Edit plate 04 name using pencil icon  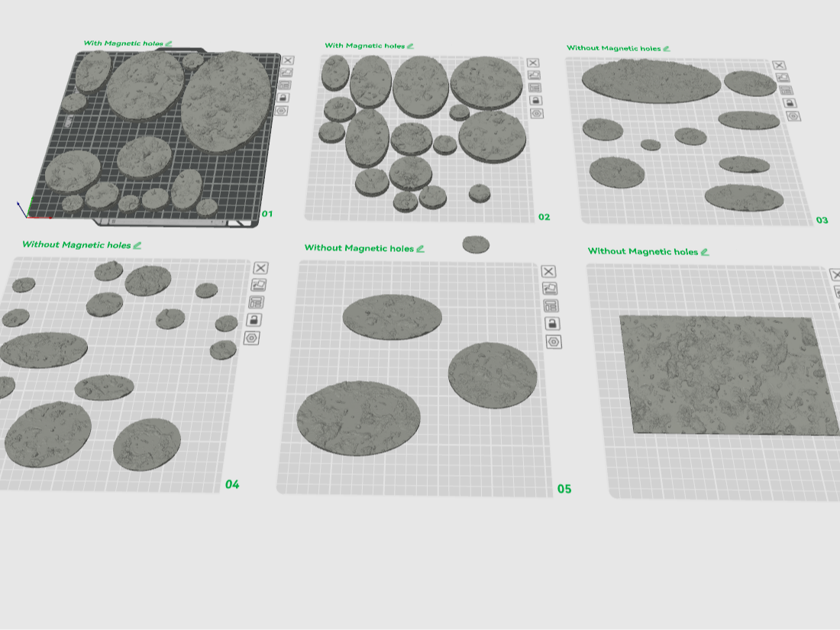(137, 245)
